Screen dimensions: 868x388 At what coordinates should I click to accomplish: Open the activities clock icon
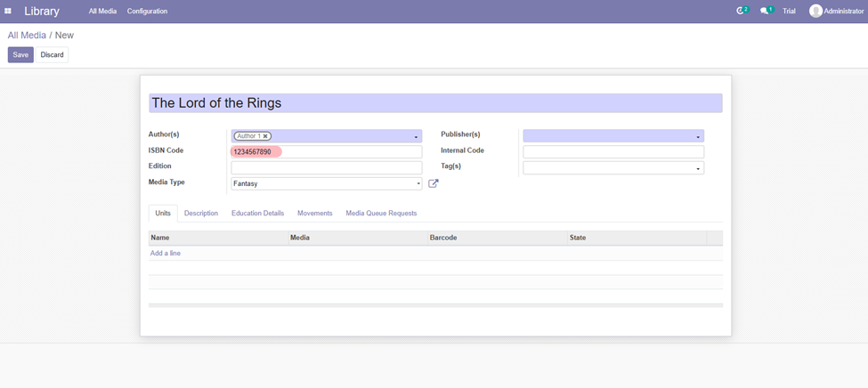pos(740,11)
